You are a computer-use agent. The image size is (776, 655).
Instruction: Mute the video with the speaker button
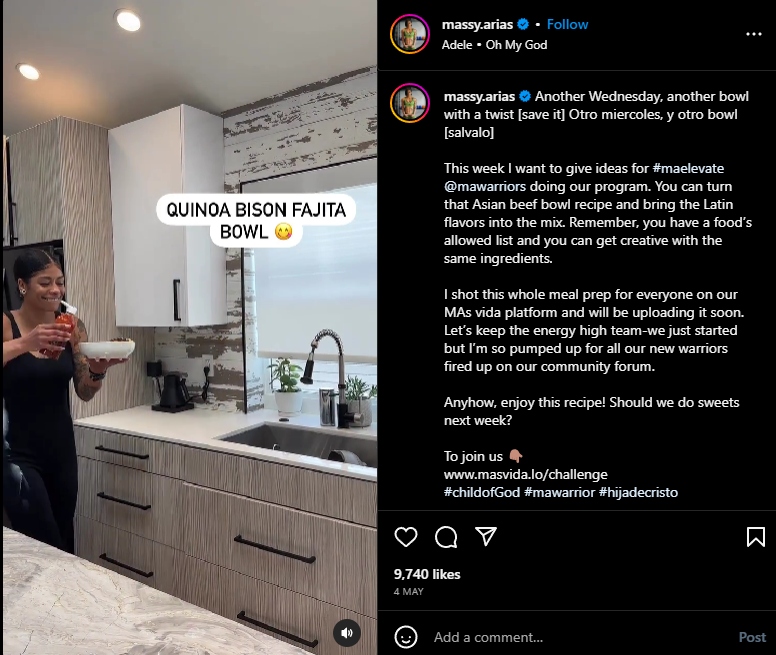pos(346,633)
